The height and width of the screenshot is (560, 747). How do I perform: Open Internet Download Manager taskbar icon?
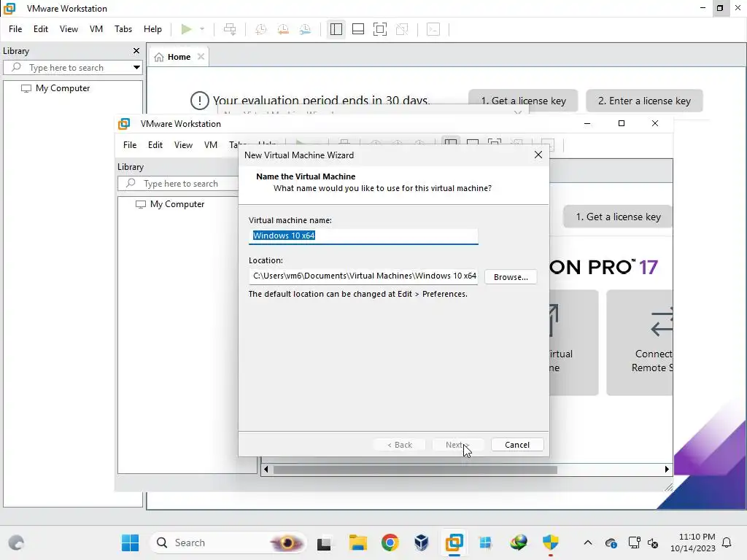pos(519,542)
